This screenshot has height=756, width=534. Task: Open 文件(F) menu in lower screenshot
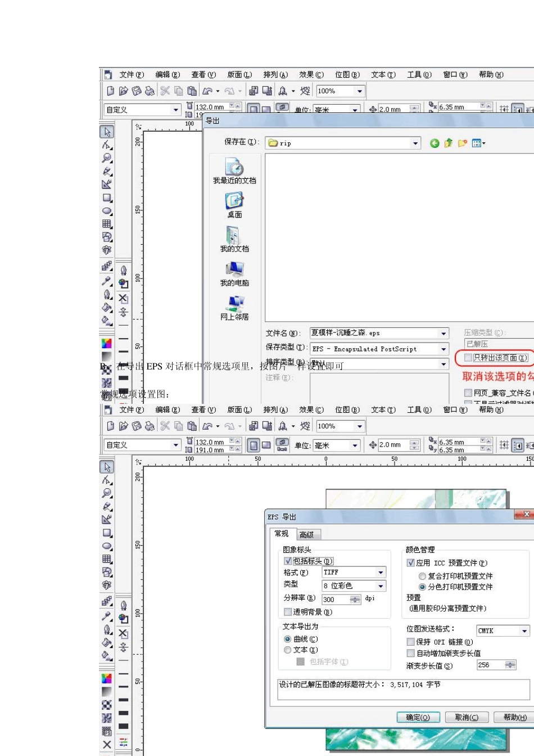tap(132, 410)
